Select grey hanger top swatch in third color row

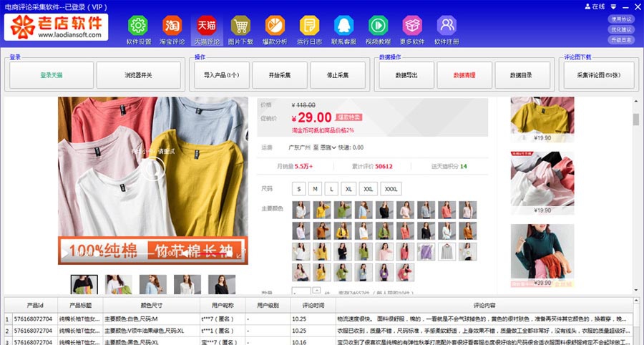[x=447, y=251]
